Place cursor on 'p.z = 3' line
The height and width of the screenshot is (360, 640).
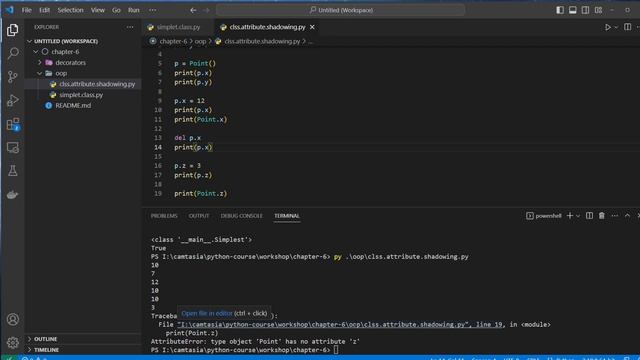point(187,166)
